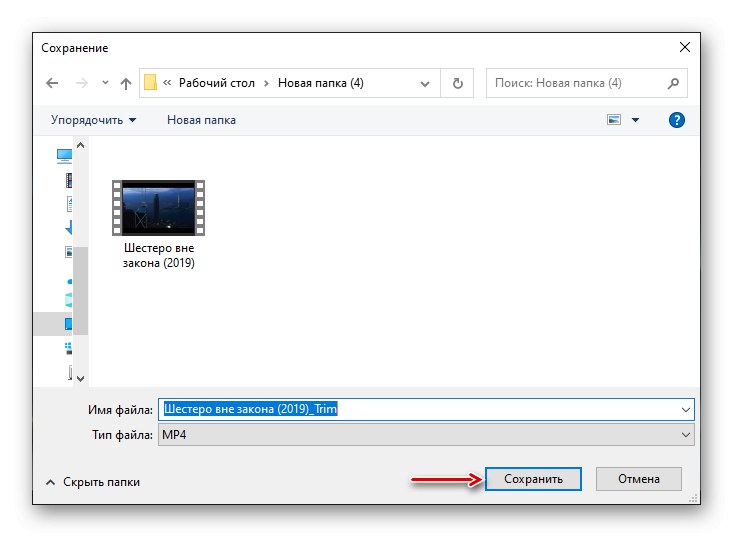Go back with the left arrow
This screenshot has height=537, width=733.
tap(52, 83)
